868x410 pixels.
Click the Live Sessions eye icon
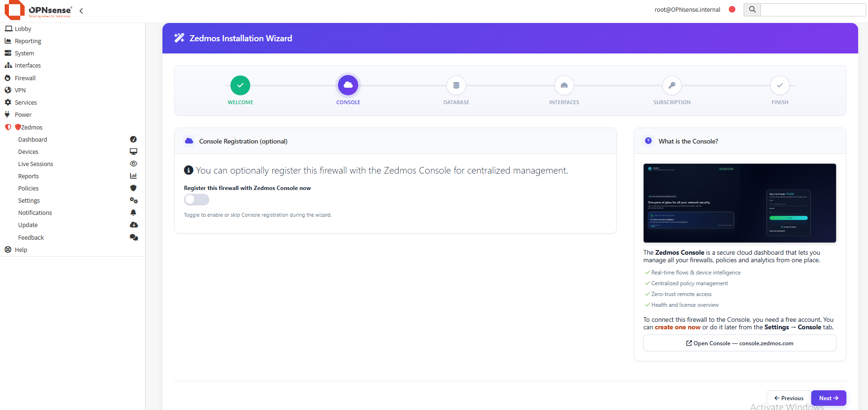click(x=133, y=164)
